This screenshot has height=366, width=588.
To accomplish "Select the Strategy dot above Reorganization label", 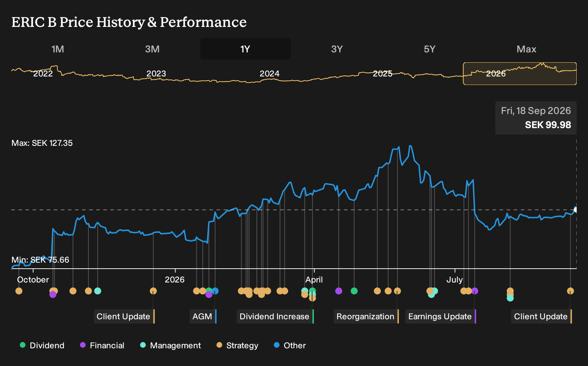I will (397, 291).
